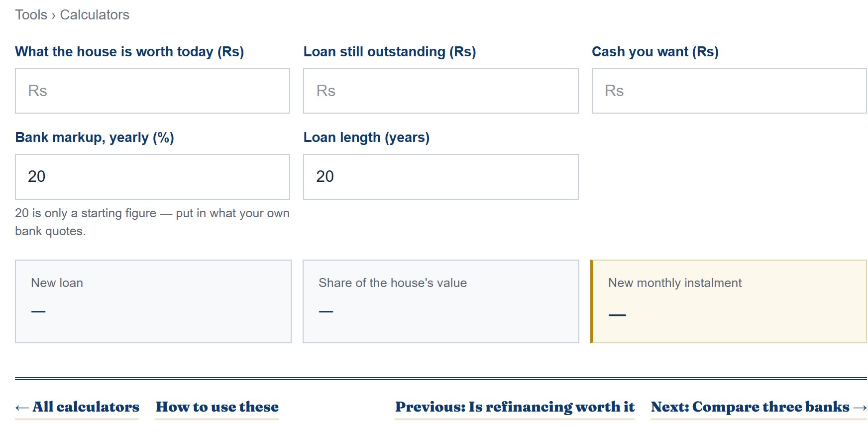This screenshot has width=868, height=433.
Task: Open Previous: Is refinancing worth it
Action: click(x=515, y=407)
